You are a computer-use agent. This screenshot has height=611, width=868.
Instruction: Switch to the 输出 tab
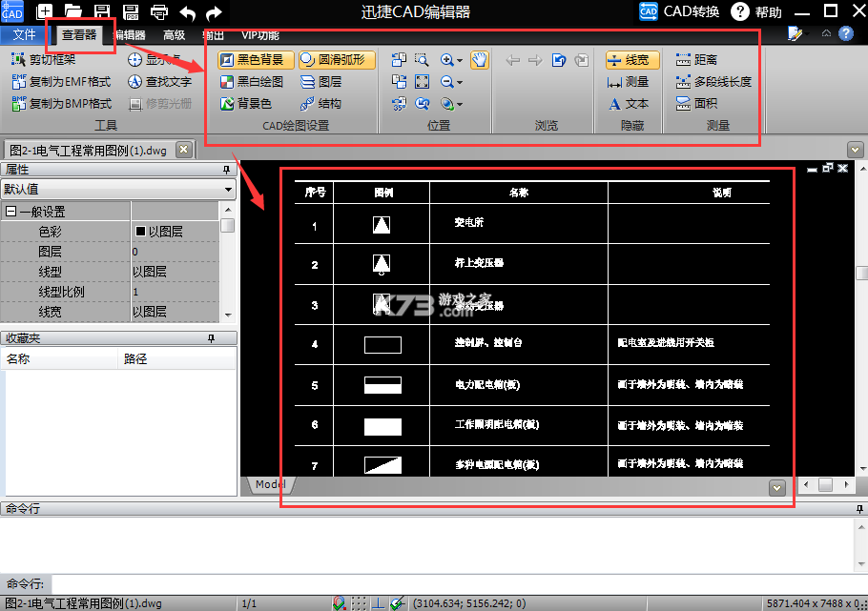214,35
